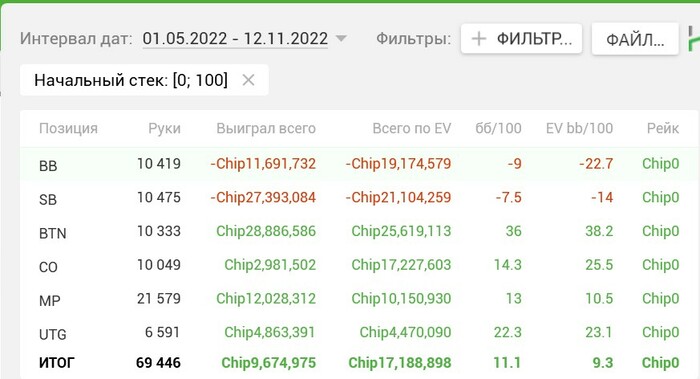Select the BTN position row
The width and height of the screenshot is (700, 379).
pyautogui.click(x=359, y=232)
